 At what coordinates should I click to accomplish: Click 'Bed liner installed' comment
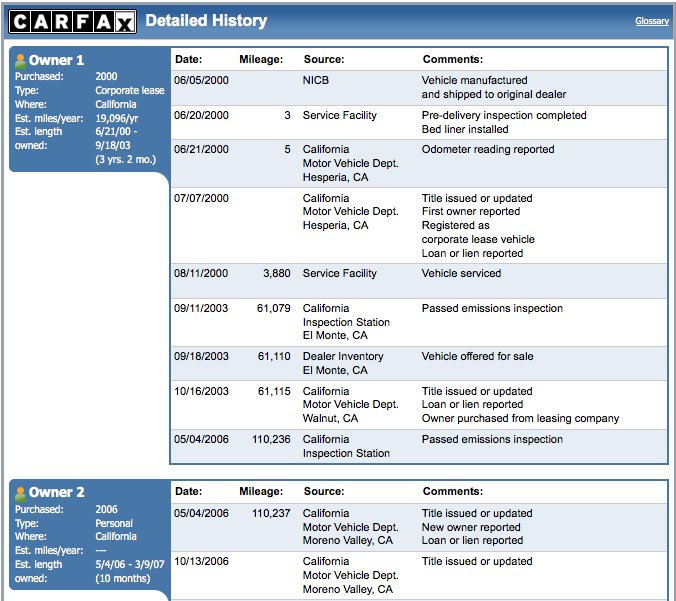click(x=465, y=129)
